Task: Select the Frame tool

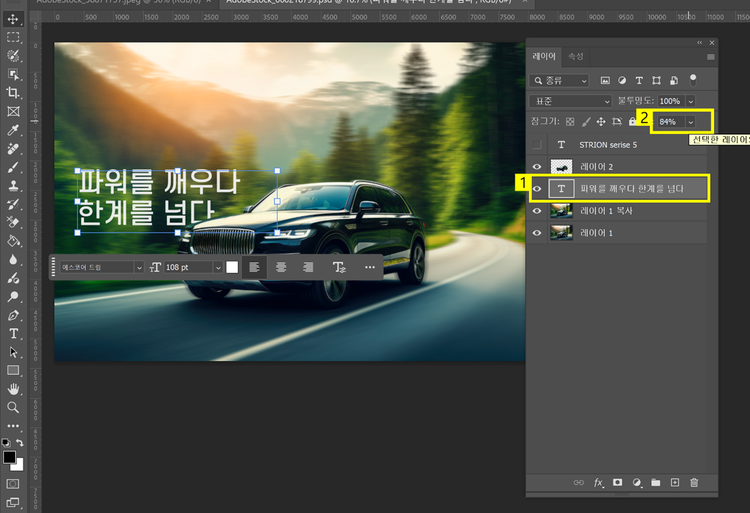Action: click(x=13, y=111)
